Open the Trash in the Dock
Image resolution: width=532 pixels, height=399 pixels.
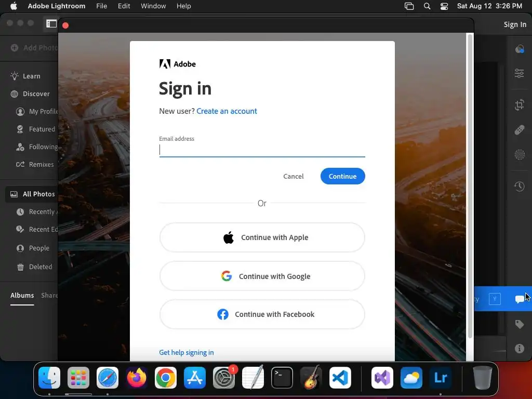pyautogui.click(x=483, y=378)
